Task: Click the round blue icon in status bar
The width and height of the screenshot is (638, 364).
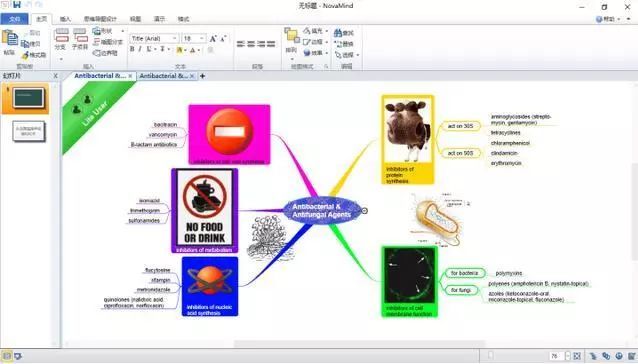Action: click(x=619, y=356)
